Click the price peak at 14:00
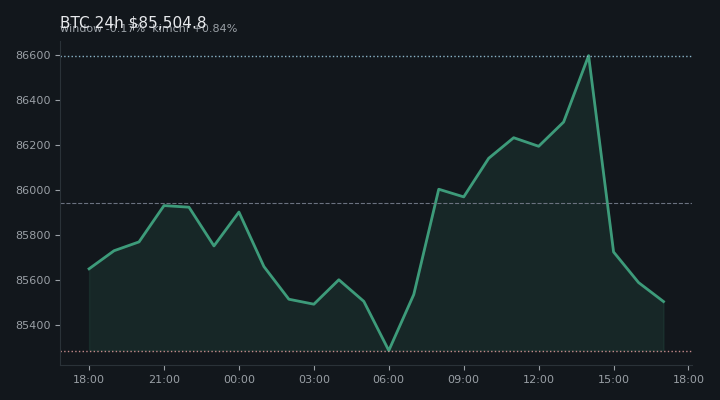 [588, 56]
